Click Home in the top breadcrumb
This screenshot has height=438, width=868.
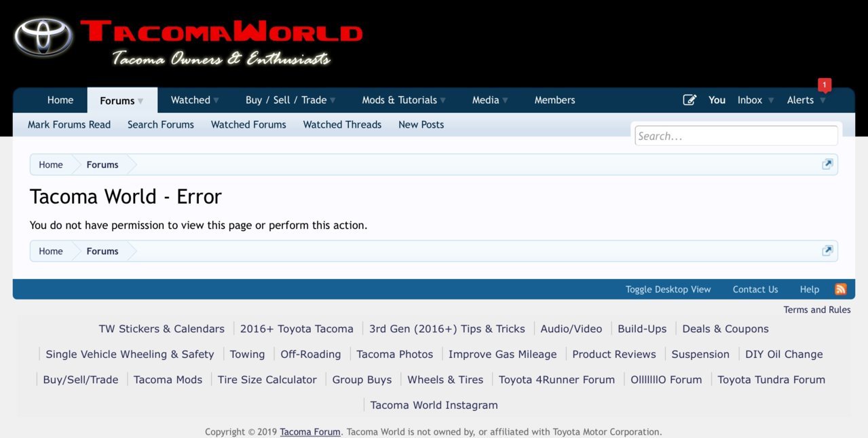coord(51,164)
